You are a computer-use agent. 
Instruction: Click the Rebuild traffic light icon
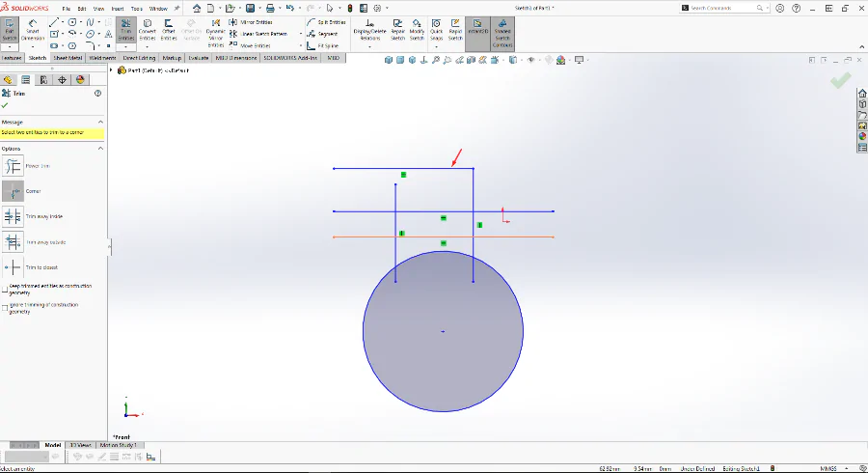click(x=350, y=9)
